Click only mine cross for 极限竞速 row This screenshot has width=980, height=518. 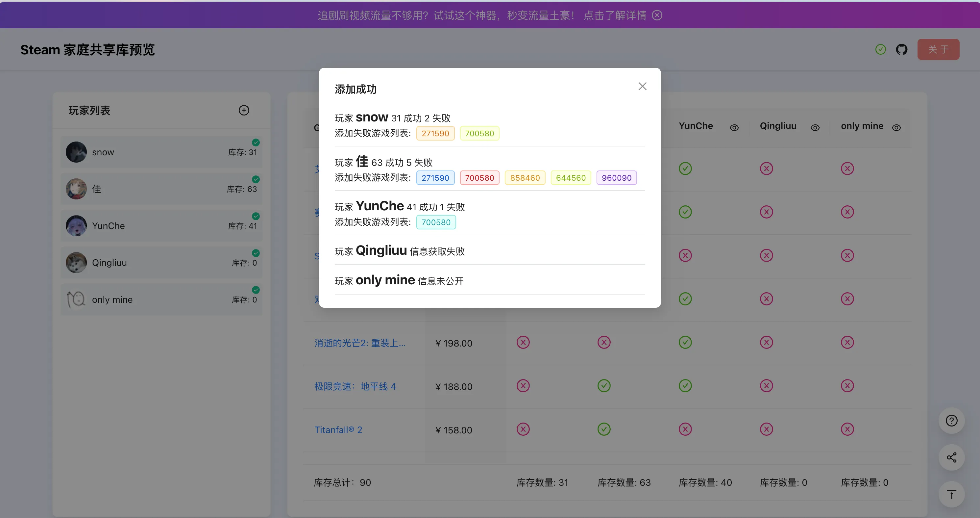click(x=847, y=386)
